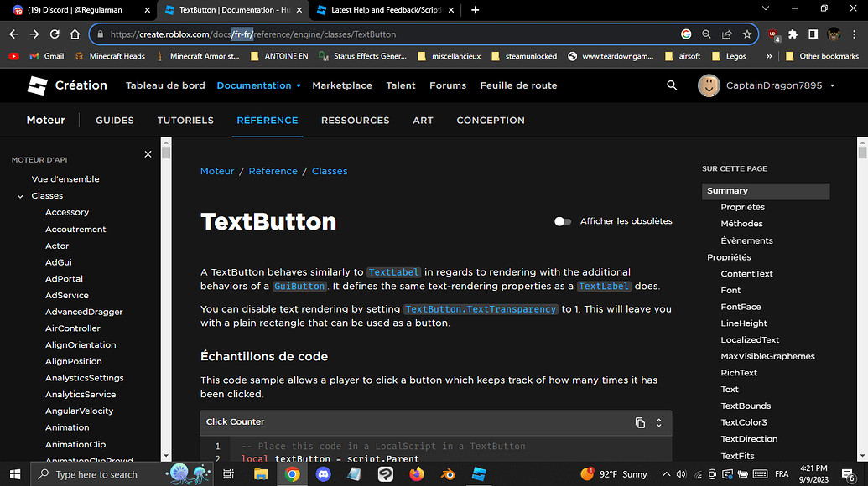The width and height of the screenshot is (868, 486).
Task: Bookmark the page using the star icon
Action: click(x=747, y=34)
